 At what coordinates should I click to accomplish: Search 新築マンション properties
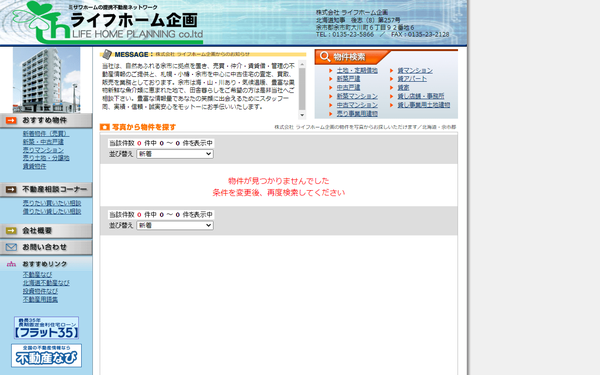tap(357, 96)
